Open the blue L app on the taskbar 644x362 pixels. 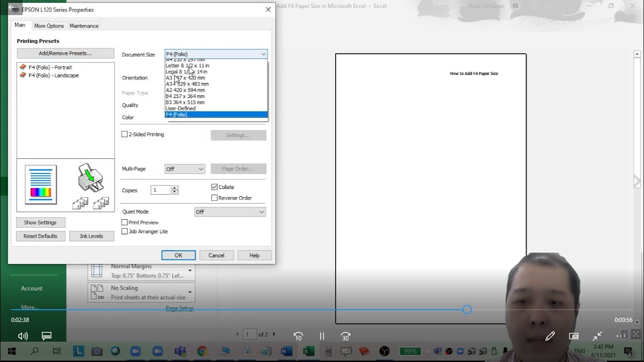78,351
